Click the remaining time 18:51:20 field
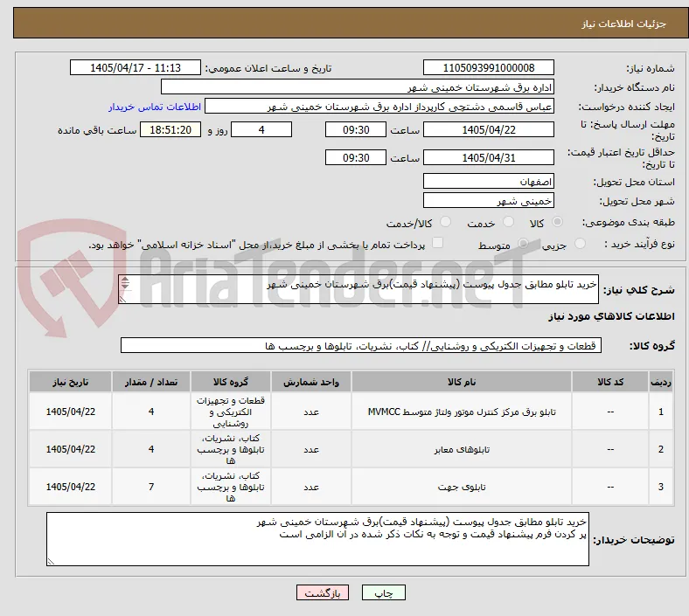This screenshot has width=689, height=616. (171, 129)
